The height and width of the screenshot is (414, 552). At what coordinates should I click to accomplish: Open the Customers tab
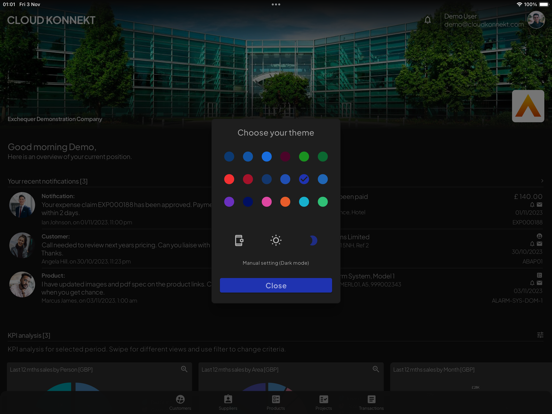pos(180,402)
